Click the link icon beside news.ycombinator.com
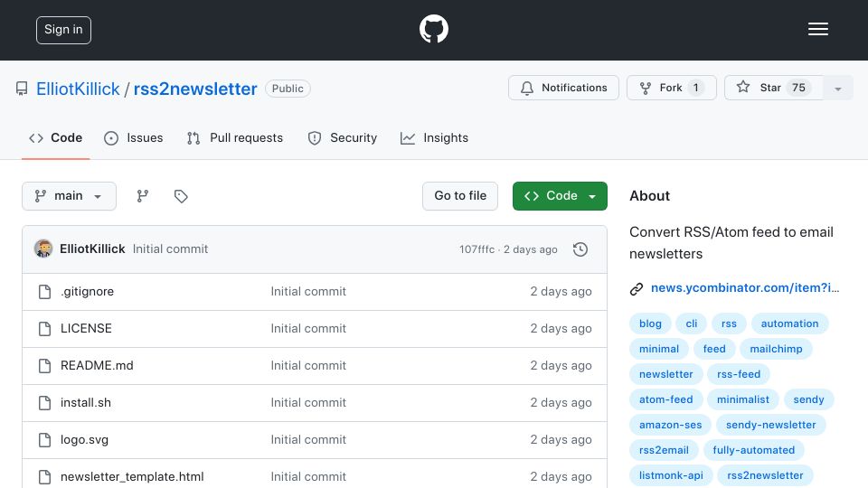 637,289
